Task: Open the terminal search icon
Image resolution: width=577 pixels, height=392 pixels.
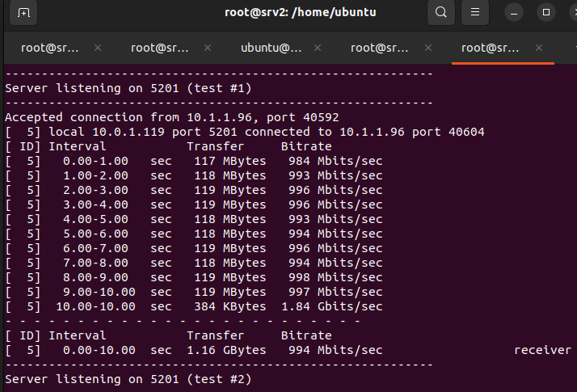Action: tap(440, 12)
